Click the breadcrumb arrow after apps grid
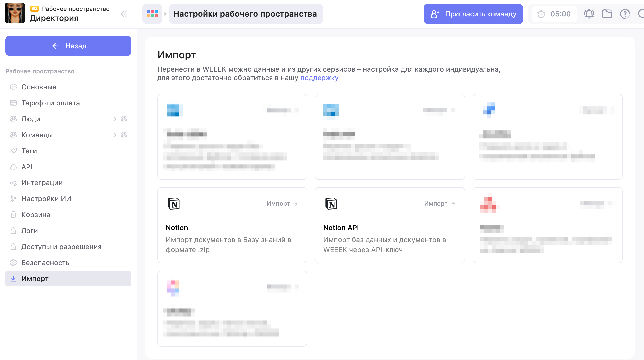Viewport: 644px width, 360px height. [165, 14]
